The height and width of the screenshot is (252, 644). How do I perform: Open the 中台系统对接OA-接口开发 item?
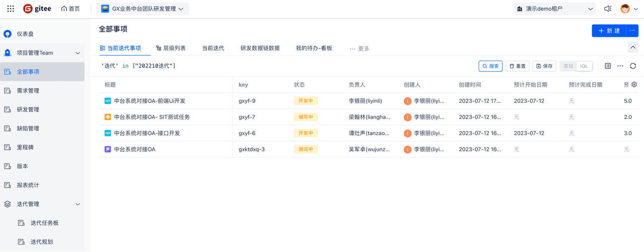[147, 133]
